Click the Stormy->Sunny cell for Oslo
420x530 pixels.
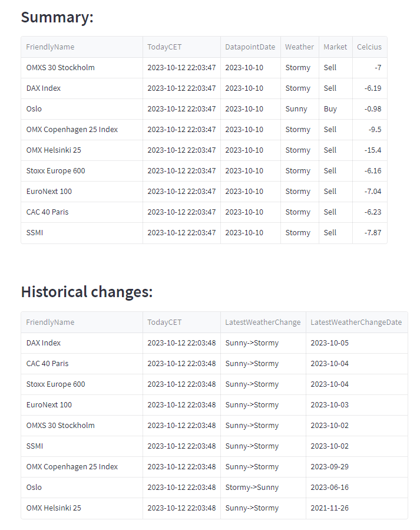252,488
